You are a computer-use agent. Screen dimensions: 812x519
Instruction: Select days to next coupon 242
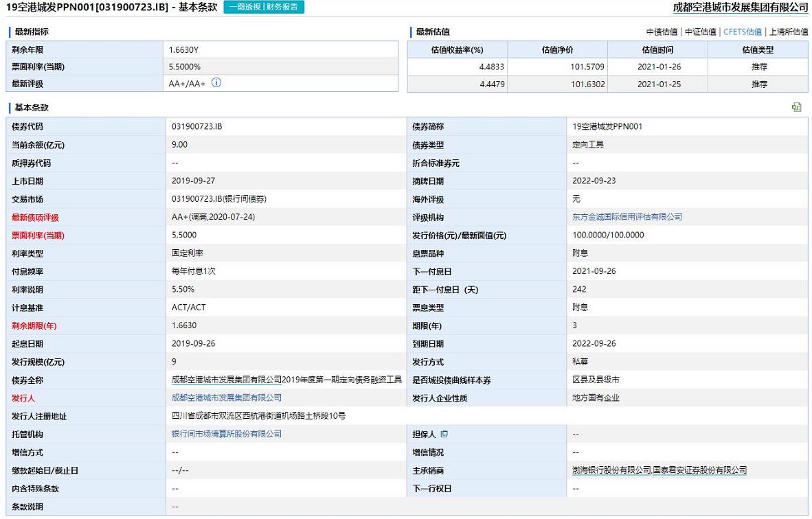coord(580,289)
